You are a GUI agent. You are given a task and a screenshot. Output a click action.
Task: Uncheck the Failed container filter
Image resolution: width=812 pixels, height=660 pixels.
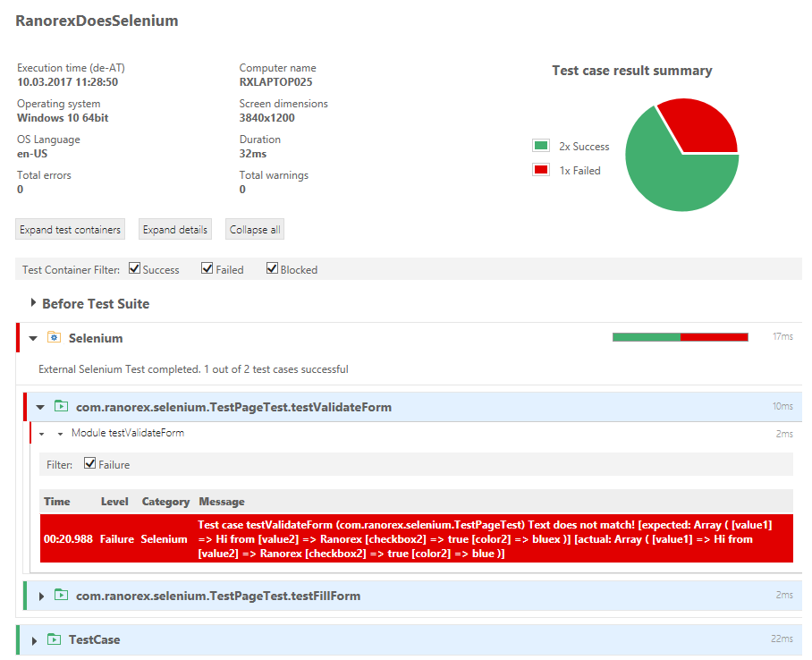(207, 268)
